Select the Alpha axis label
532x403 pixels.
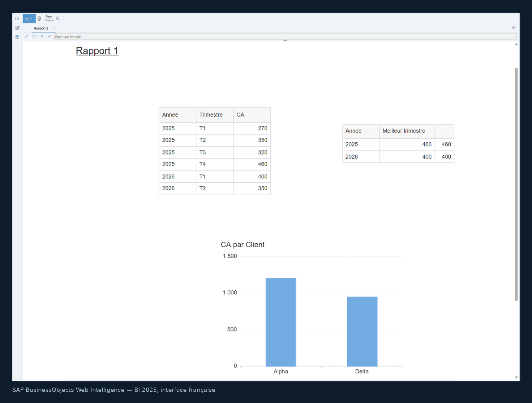[281, 371]
